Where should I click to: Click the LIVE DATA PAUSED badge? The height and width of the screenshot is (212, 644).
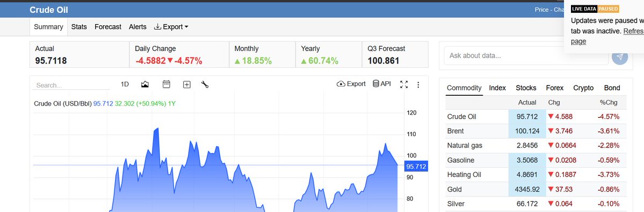[x=595, y=9]
